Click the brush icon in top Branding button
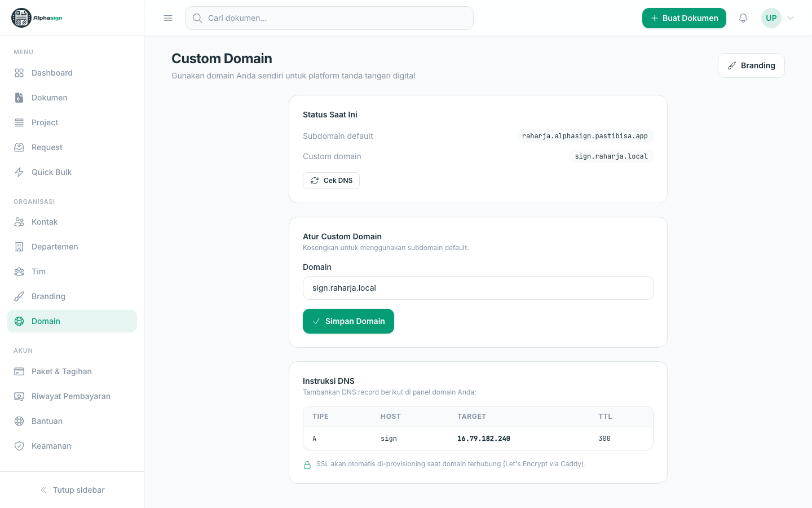Viewport: 812px width, 508px height. pos(732,65)
